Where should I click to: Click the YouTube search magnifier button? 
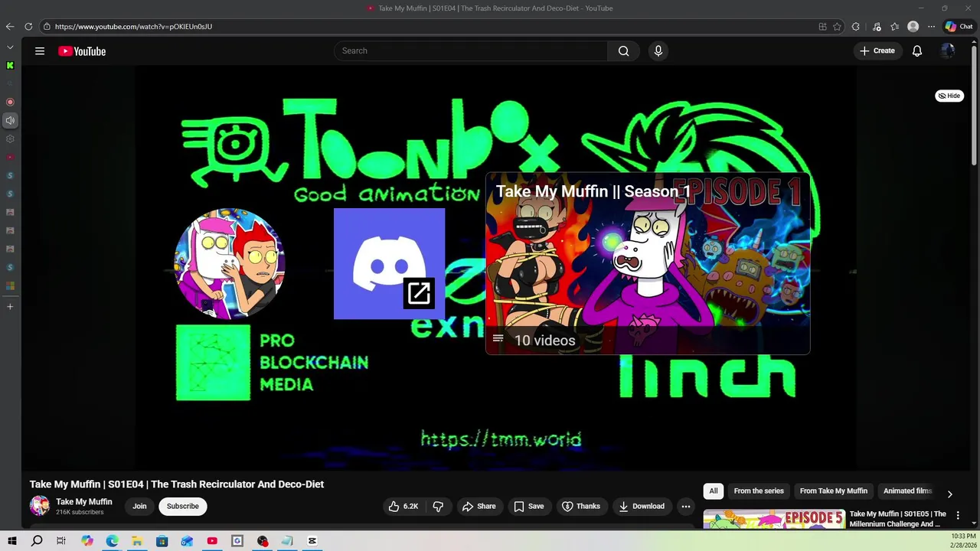pyautogui.click(x=623, y=51)
